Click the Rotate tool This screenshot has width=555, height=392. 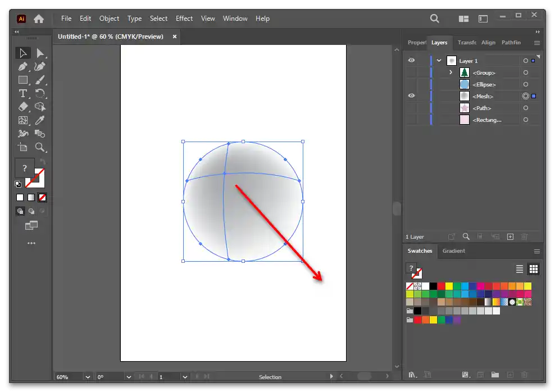pyautogui.click(x=40, y=93)
